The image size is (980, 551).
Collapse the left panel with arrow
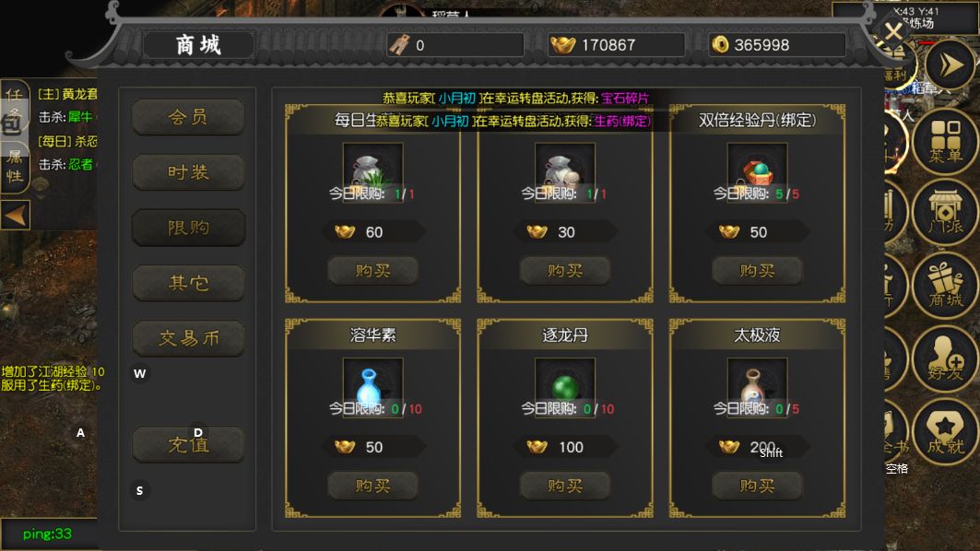click(15, 216)
